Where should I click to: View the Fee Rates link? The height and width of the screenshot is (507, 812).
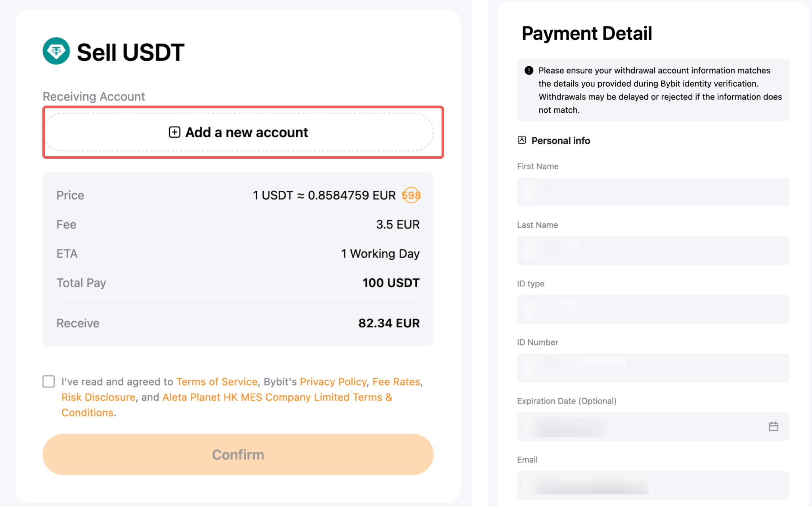396,382
